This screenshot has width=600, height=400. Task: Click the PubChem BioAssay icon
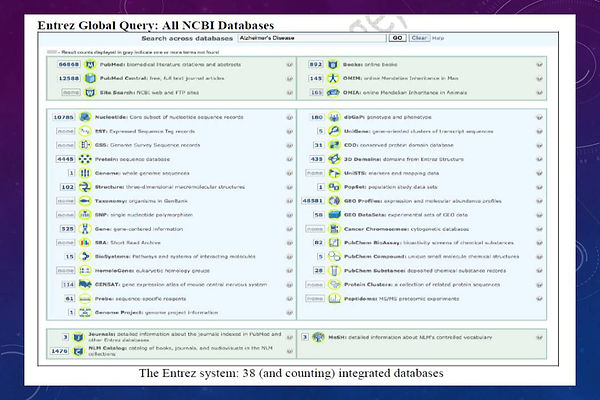pos(334,243)
